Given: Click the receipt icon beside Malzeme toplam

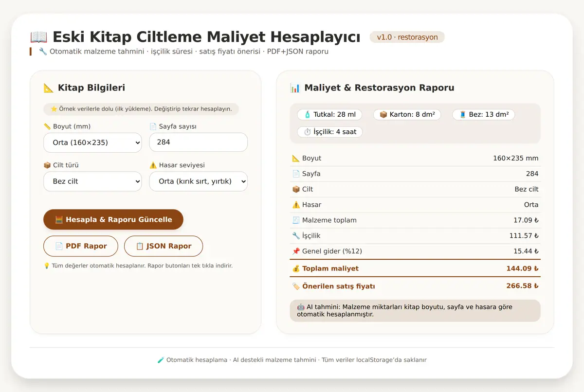Looking at the screenshot, I should pyautogui.click(x=296, y=221).
